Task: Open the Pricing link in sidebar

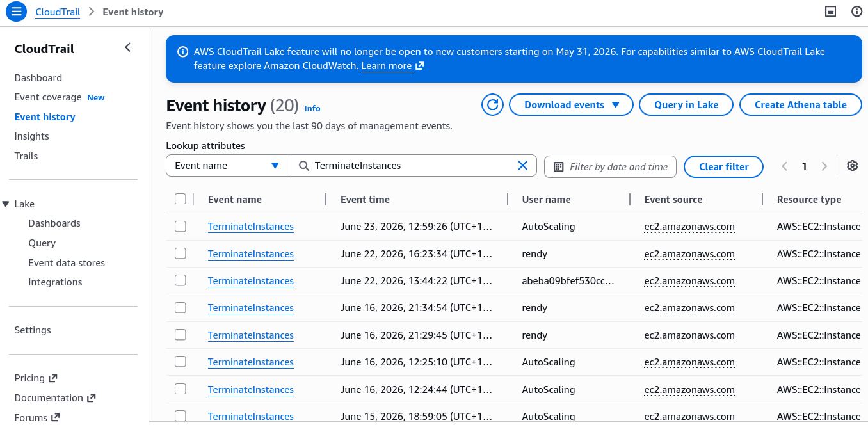Action: (x=36, y=378)
